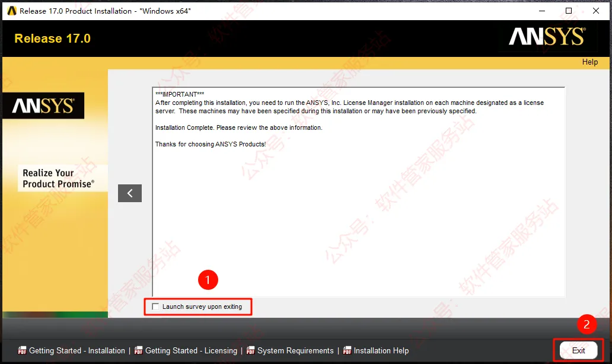The width and height of the screenshot is (612, 364).
Task: Click the ANSYS title bar app icon
Action: [12, 11]
